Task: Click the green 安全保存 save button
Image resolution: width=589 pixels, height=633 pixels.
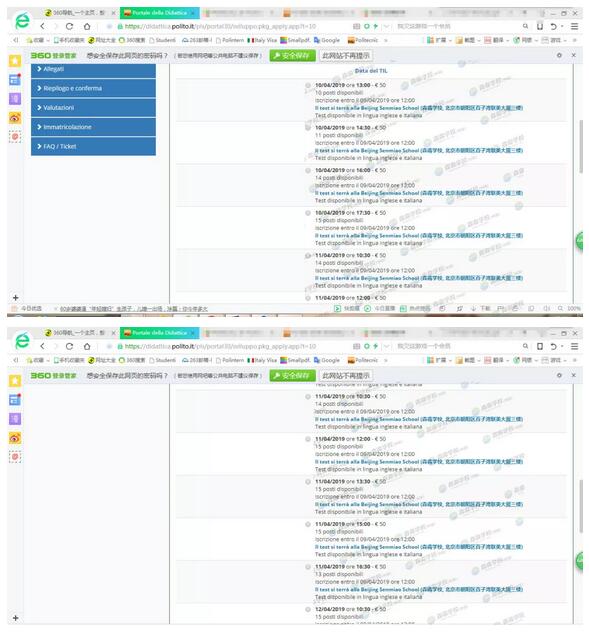Action: (x=292, y=55)
